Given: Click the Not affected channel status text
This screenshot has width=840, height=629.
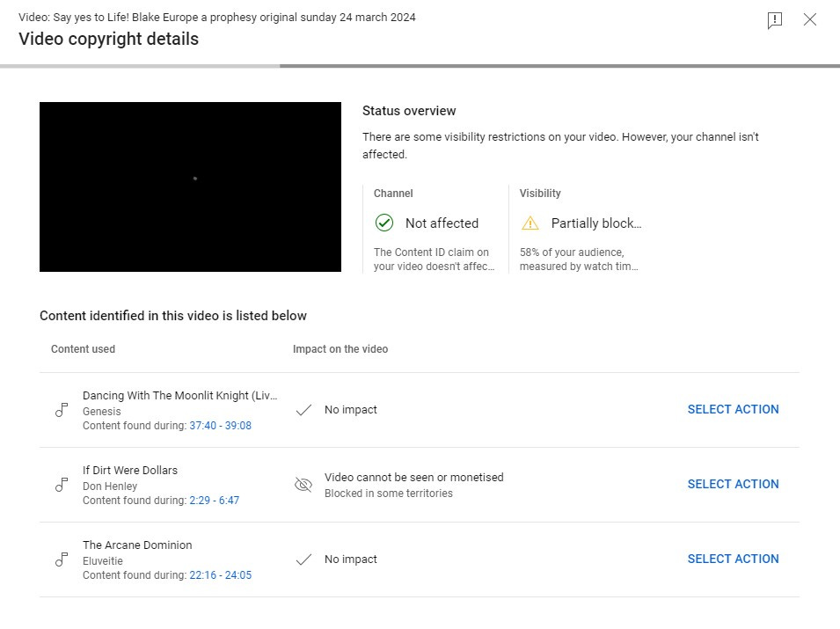Looking at the screenshot, I should click(442, 223).
